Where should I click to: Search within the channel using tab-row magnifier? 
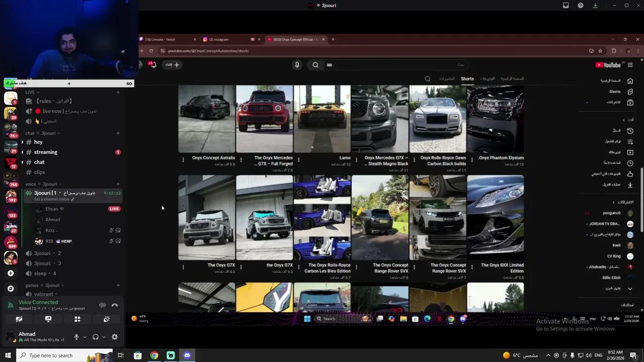pyautogui.click(x=428, y=78)
